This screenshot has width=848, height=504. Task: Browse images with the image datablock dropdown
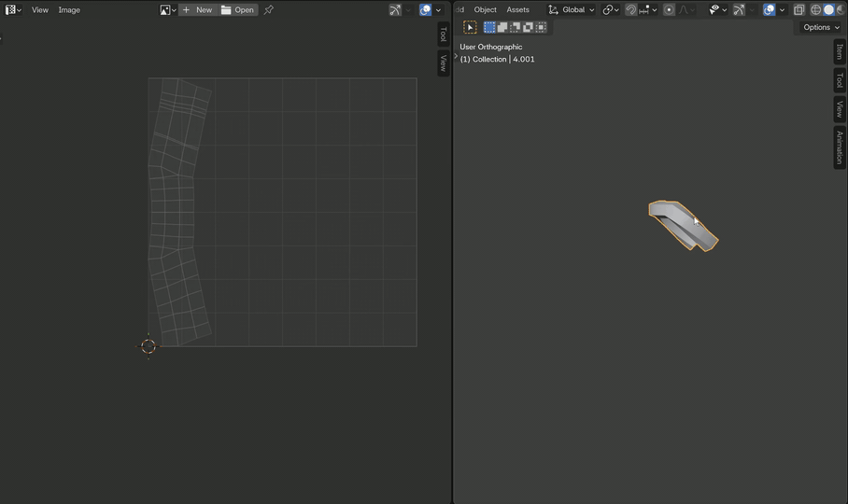(x=168, y=9)
